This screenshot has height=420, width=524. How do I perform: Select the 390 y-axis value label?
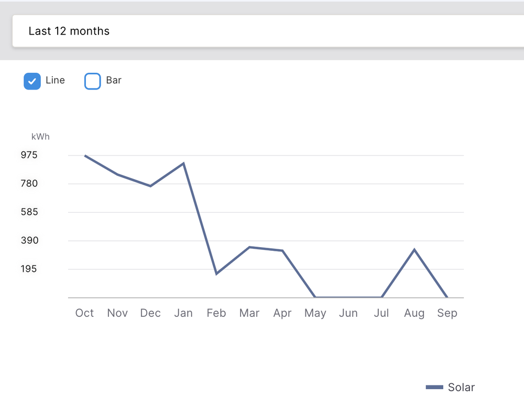tap(43, 241)
